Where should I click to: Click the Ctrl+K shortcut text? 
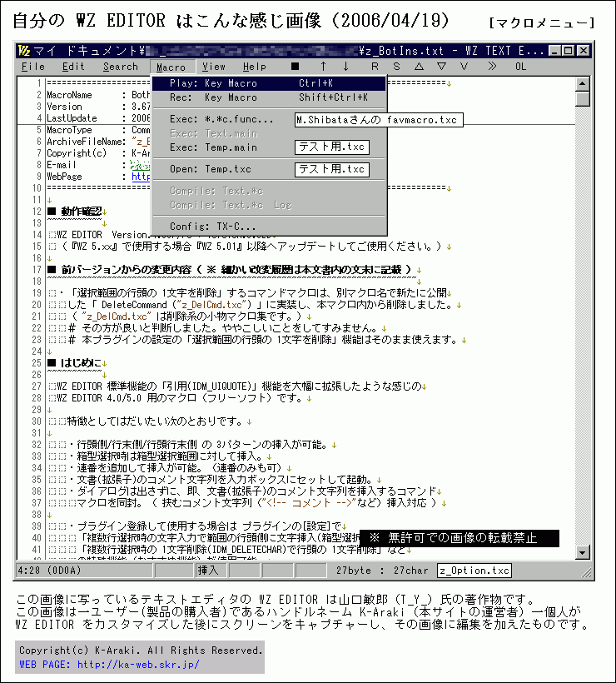click(x=315, y=83)
